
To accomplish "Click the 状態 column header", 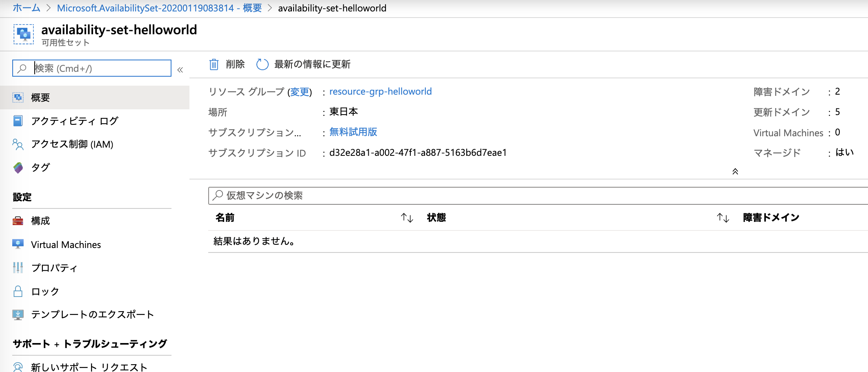I will (x=436, y=218).
